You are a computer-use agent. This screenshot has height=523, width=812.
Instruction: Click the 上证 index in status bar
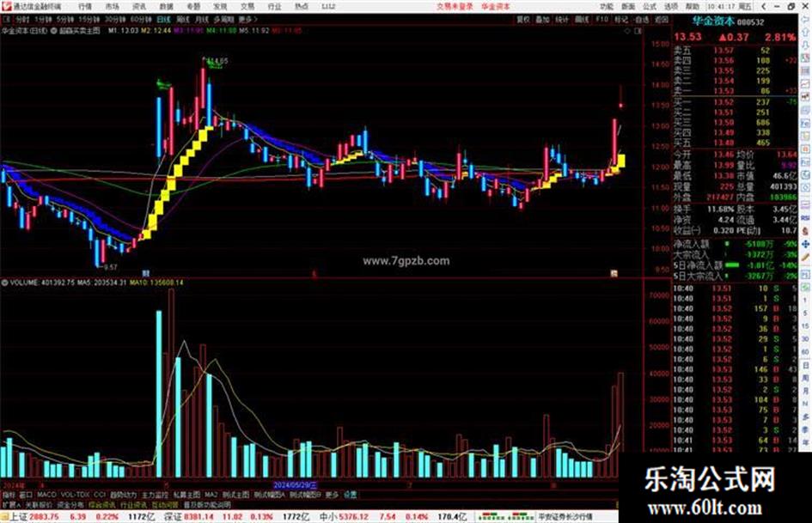pyautogui.click(x=18, y=517)
